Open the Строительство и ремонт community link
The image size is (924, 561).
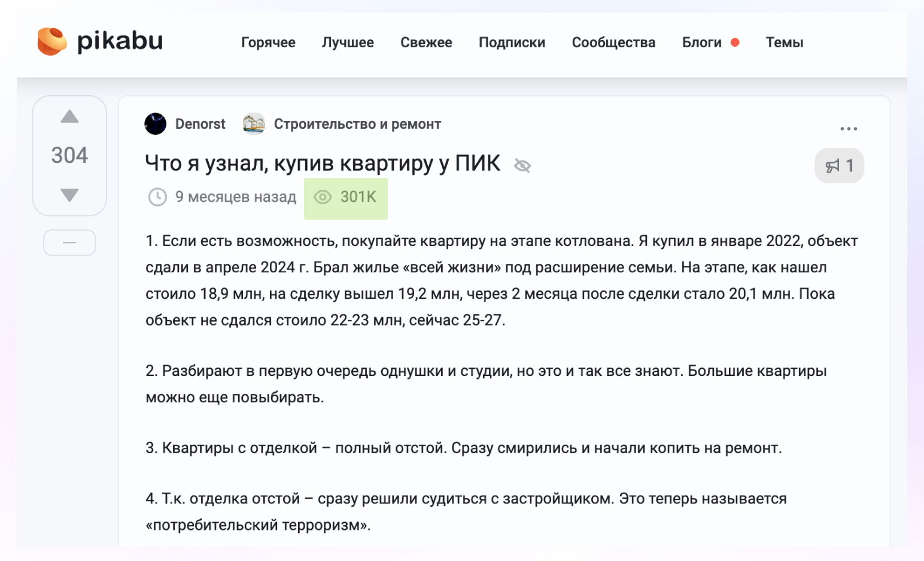357,124
